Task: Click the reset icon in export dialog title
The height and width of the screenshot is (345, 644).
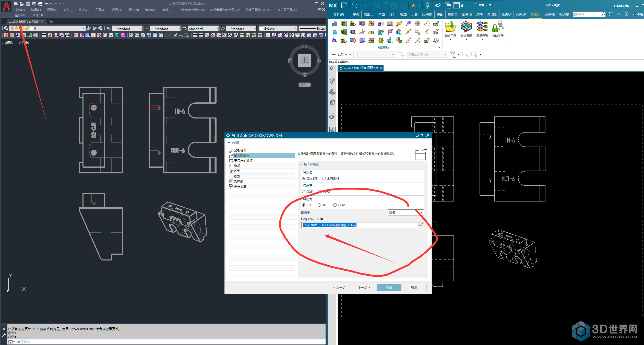Action: 417,135
